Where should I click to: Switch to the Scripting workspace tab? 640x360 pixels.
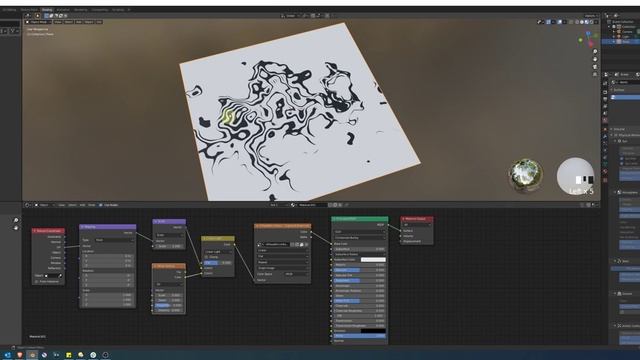pos(118,9)
